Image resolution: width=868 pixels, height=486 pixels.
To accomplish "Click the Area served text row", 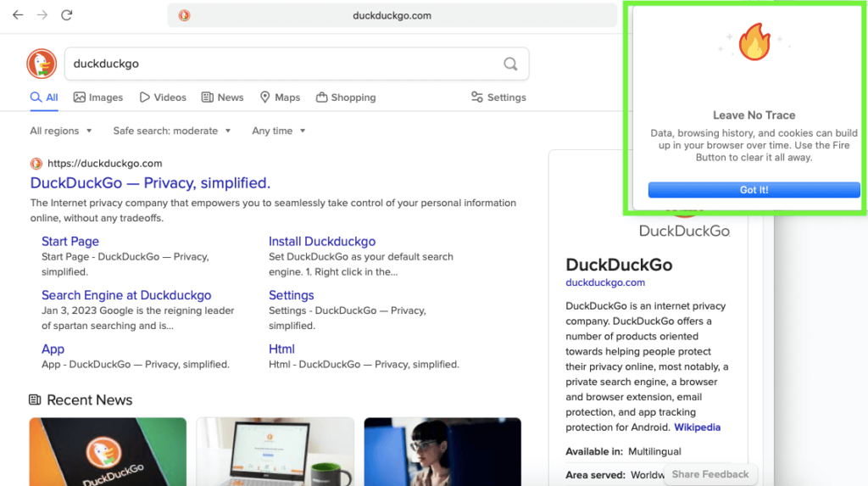I will point(615,475).
